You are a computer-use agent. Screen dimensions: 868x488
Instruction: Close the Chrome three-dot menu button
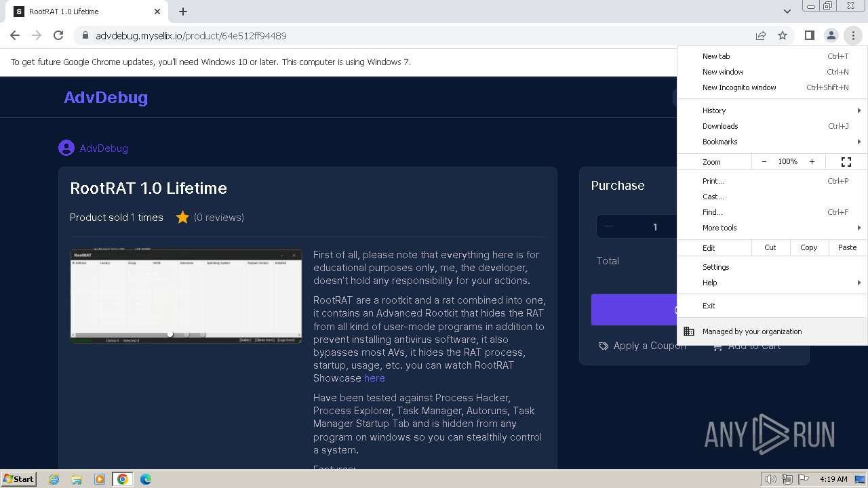(853, 35)
